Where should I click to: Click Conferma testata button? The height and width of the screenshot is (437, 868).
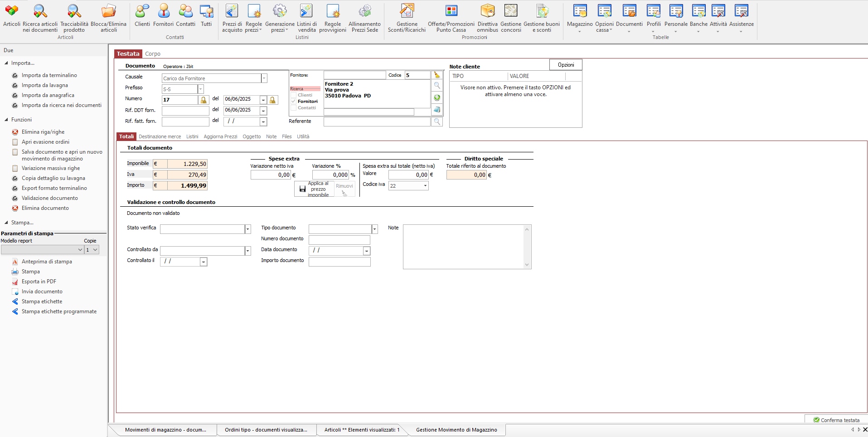(x=836, y=420)
